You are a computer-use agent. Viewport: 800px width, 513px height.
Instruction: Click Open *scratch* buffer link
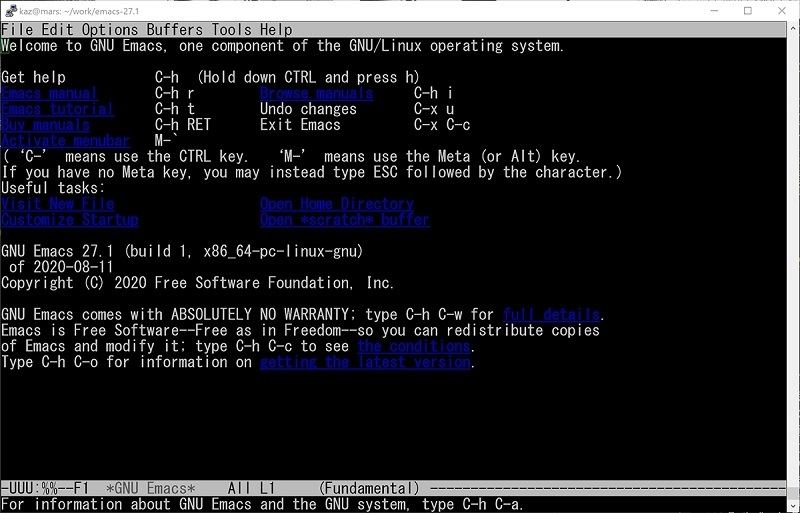click(345, 220)
